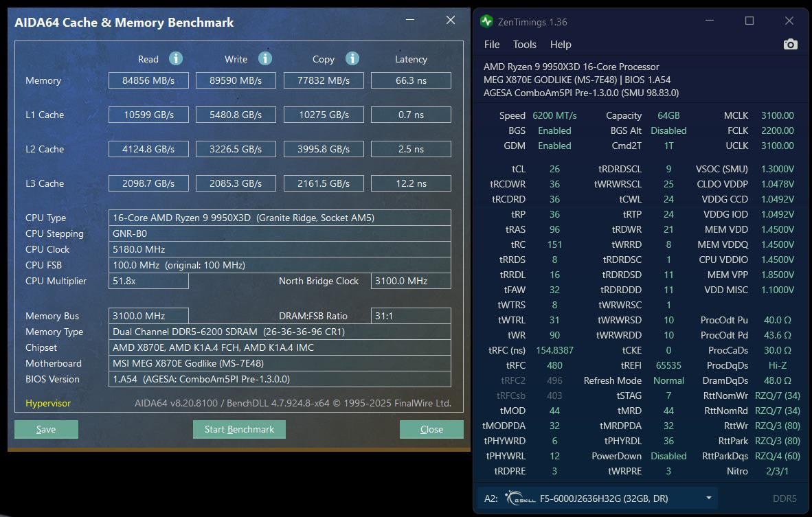
Task: Click the G.Skill logo in module selector
Action: tap(519, 498)
